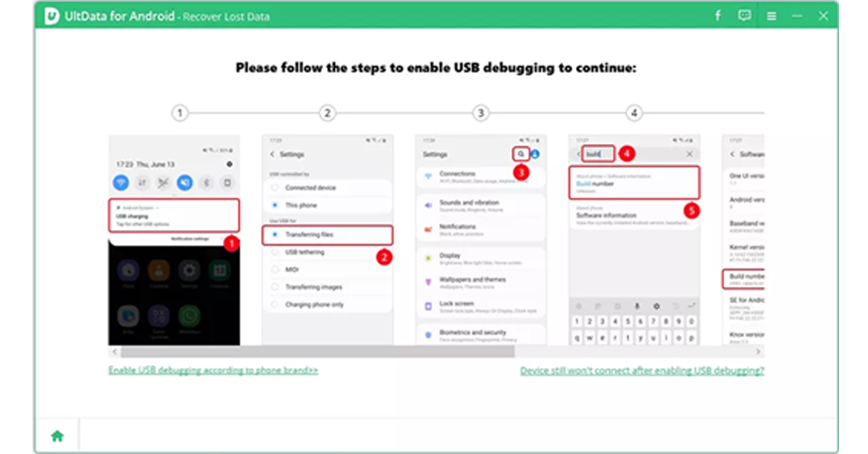Screen dimensions: 868x454
Task: Click the UltData logo icon
Action: [x=51, y=16]
